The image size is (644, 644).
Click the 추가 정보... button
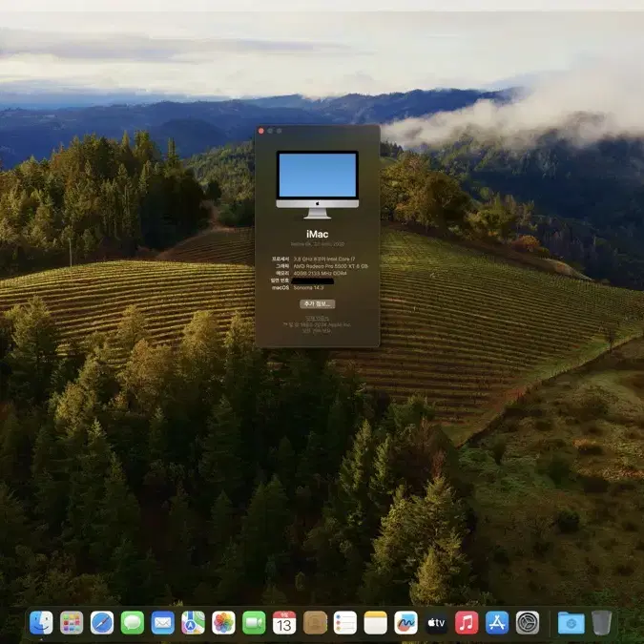(317, 304)
